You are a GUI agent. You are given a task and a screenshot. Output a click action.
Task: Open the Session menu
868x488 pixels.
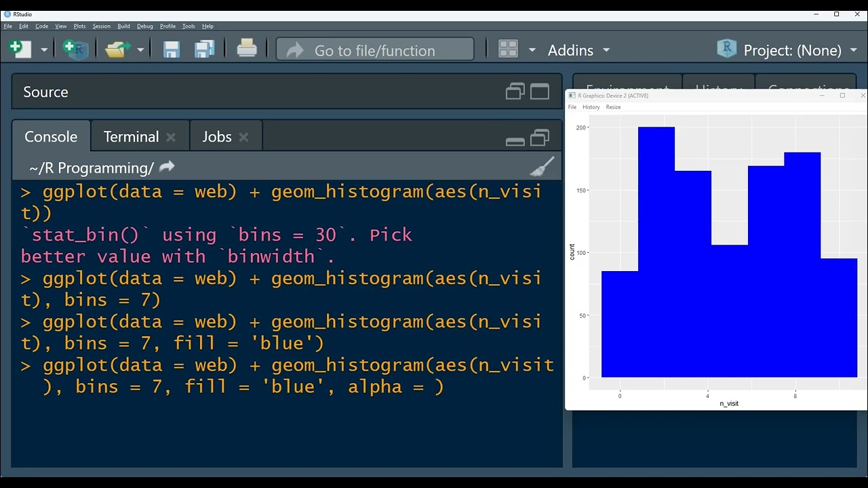click(x=102, y=26)
